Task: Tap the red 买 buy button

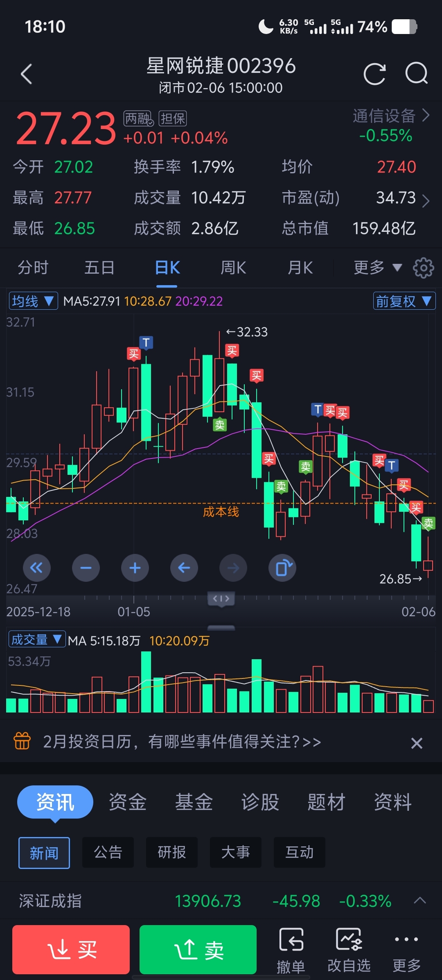Action: click(x=71, y=950)
